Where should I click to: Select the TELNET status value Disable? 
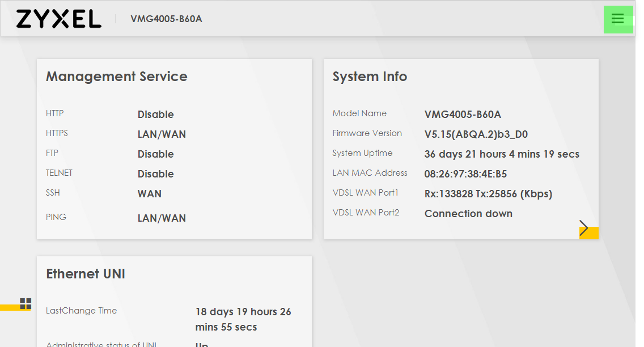click(156, 174)
